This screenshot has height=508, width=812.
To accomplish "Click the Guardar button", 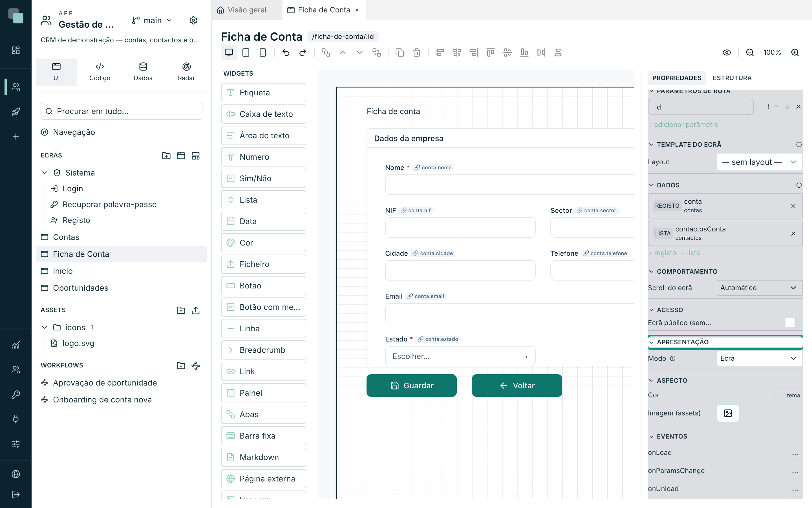I will coord(411,385).
